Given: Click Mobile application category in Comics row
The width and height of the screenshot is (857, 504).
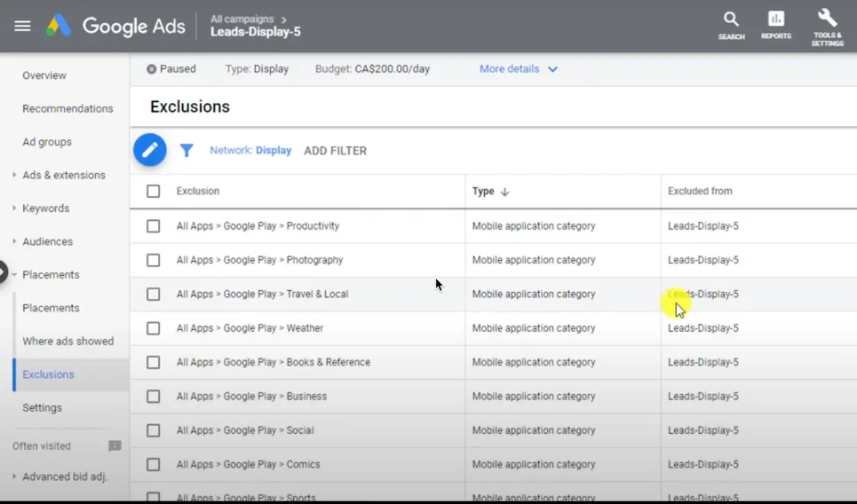Looking at the screenshot, I should click(534, 465).
